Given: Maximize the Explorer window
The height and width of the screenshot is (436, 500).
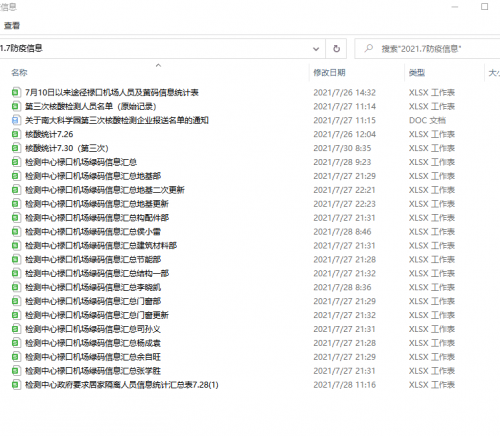Looking at the screenshot, I should pos(484,7).
